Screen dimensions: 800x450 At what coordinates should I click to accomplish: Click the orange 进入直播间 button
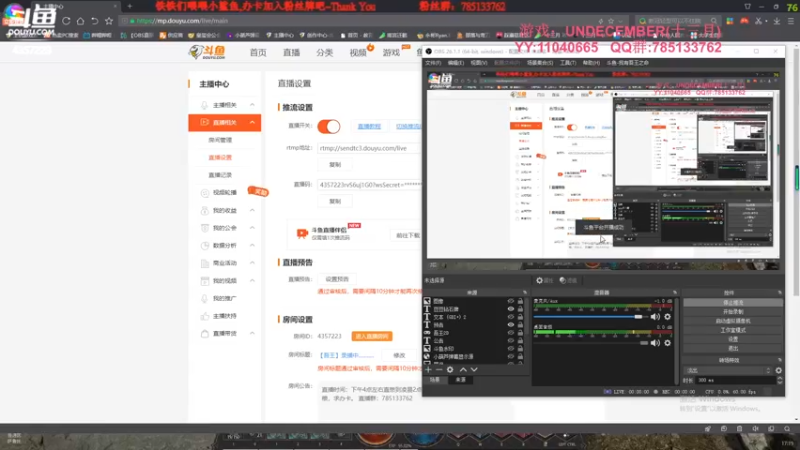(x=372, y=336)
